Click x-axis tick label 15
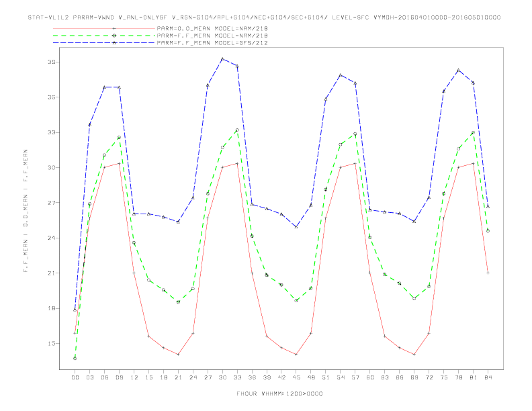Viewport: 532px width, 411px height. click(148, 377)
